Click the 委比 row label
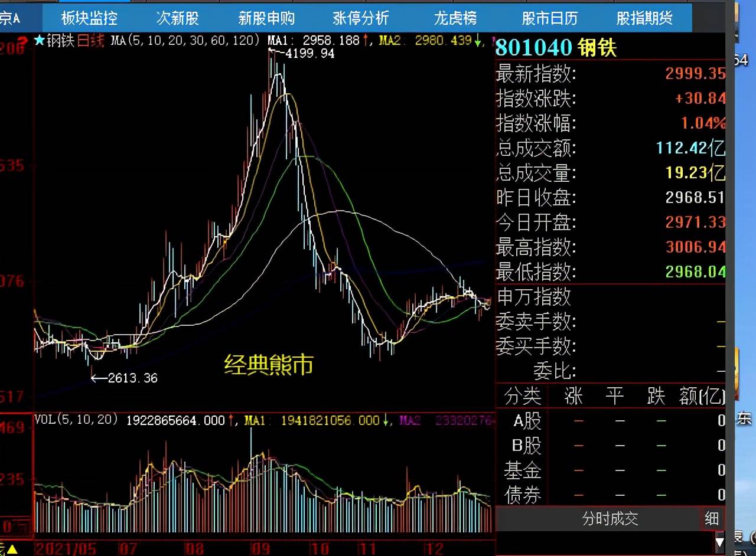The height and width of the screenshot is (556, 756). pyautogui.click(x=554, y=371)
